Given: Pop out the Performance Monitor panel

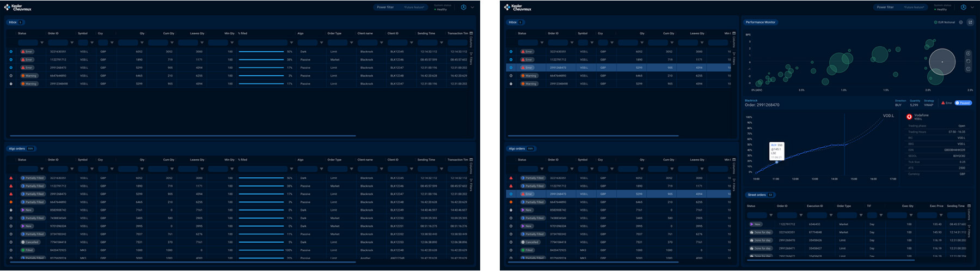Looking at the screenshot, I should 970,22.
